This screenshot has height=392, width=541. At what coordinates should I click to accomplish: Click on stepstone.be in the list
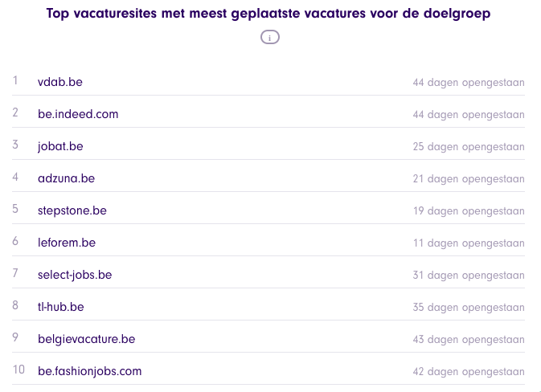tap(72, 210)
